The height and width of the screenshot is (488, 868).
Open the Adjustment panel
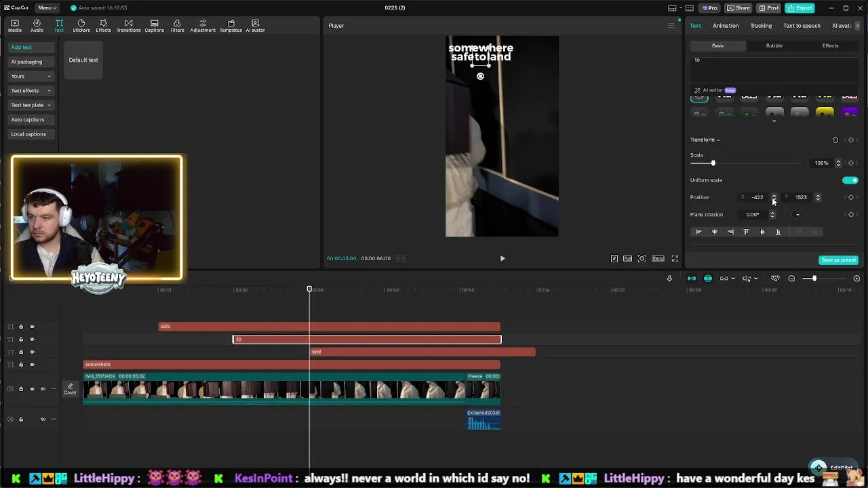[203, 26]
